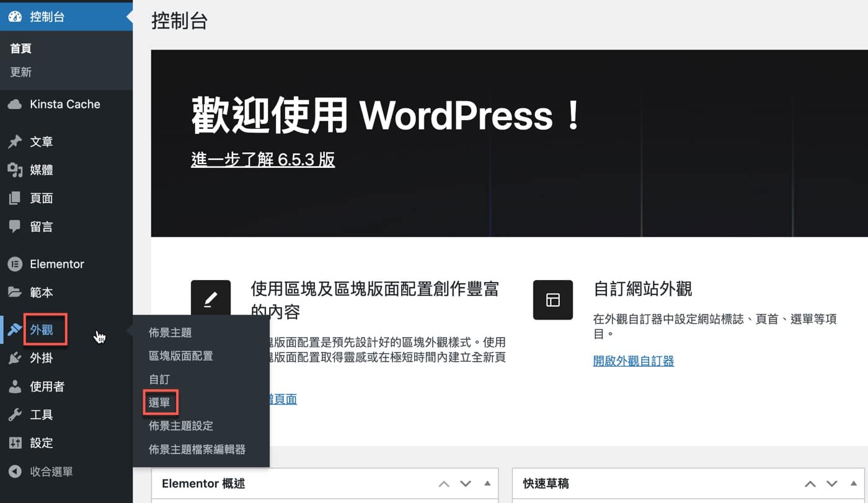Click the speech bubble icon beside 留言
Viewport: 868px width, 503px height.
pos(15,227)
